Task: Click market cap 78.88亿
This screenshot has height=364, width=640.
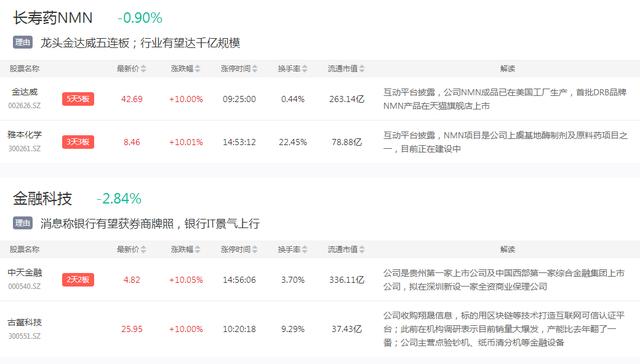Action: 347,142
